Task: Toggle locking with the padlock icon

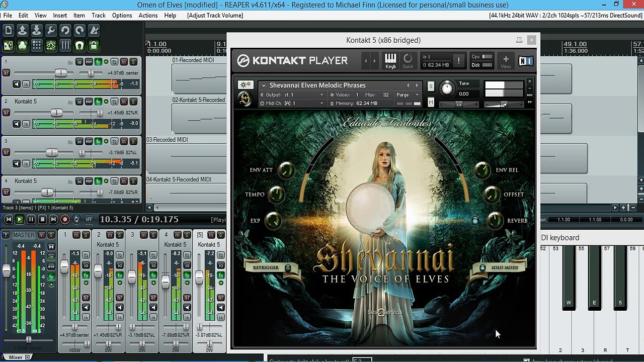Action: (94, 46)
